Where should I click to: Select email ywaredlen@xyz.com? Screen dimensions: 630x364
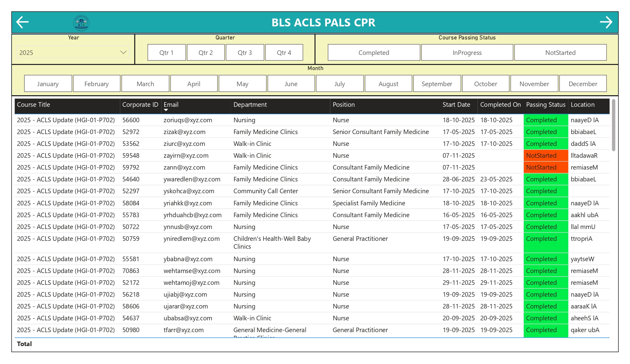(192, 179)
